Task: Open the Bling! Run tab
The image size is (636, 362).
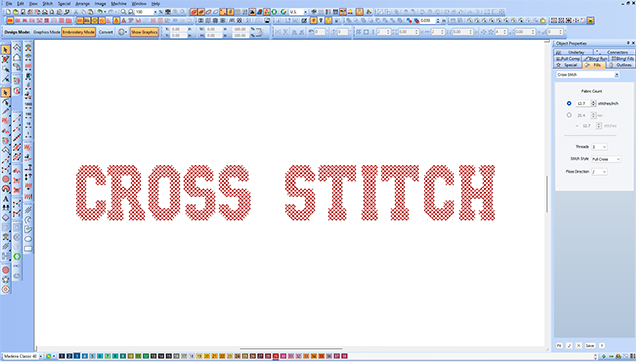Action: [596, 59]
